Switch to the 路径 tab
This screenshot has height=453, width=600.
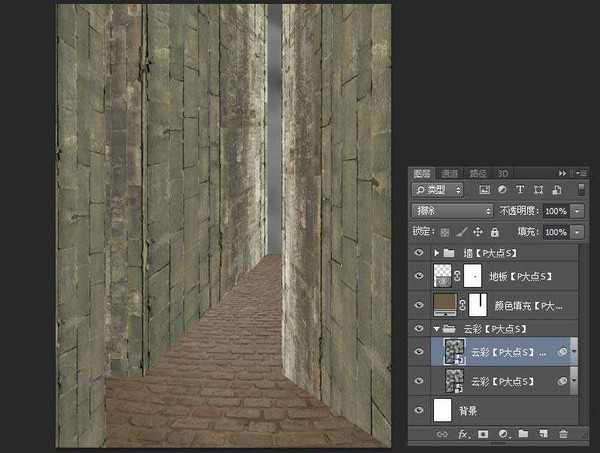(478, 173)
